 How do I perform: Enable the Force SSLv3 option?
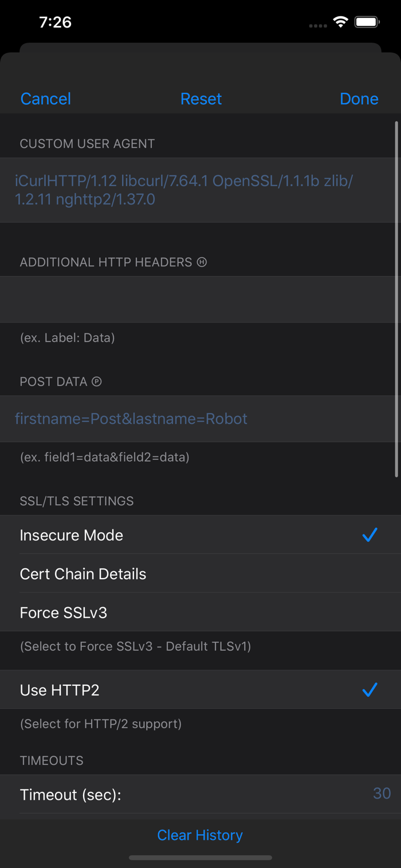(200, 612)
